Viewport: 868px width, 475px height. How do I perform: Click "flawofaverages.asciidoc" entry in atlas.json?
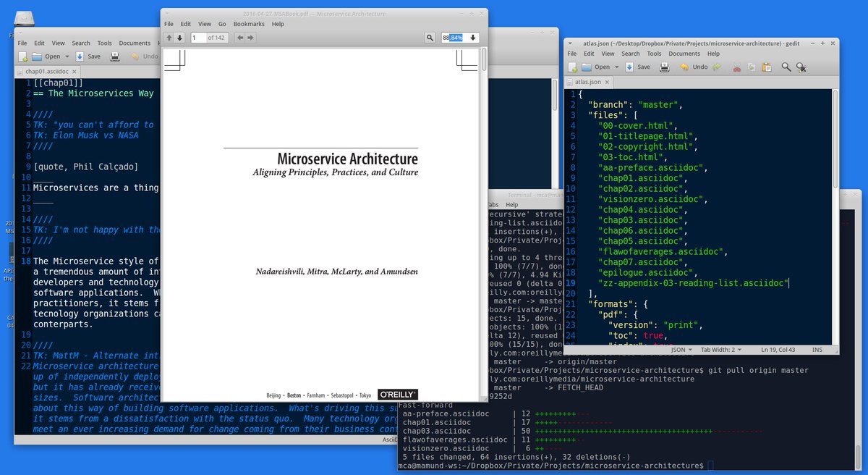tap(662, 251)
